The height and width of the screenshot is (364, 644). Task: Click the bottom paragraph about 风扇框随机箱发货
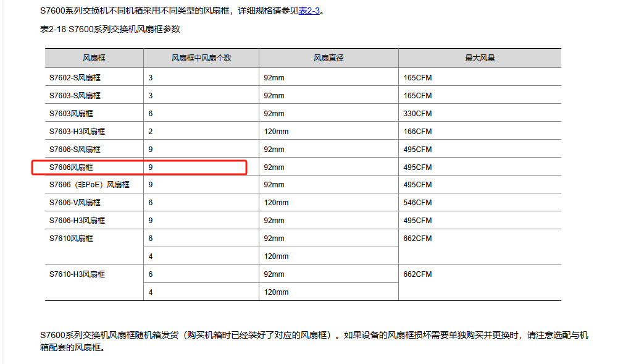coord(314,341)
